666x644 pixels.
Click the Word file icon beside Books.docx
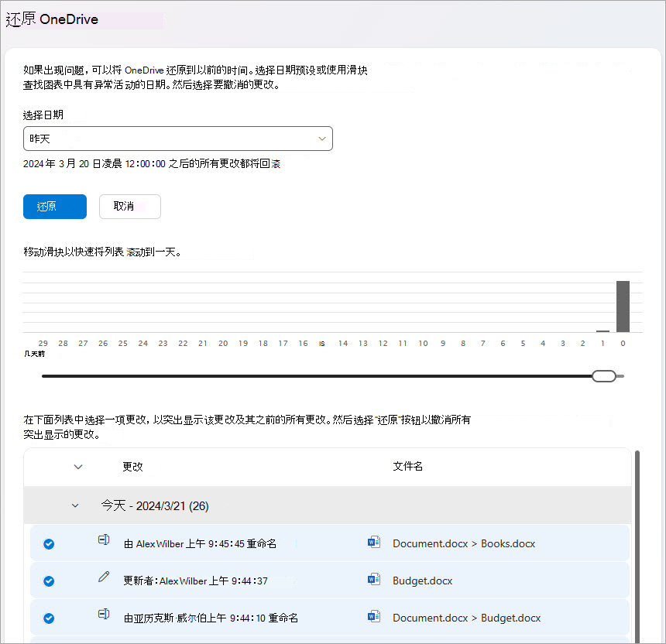point(374,542)
